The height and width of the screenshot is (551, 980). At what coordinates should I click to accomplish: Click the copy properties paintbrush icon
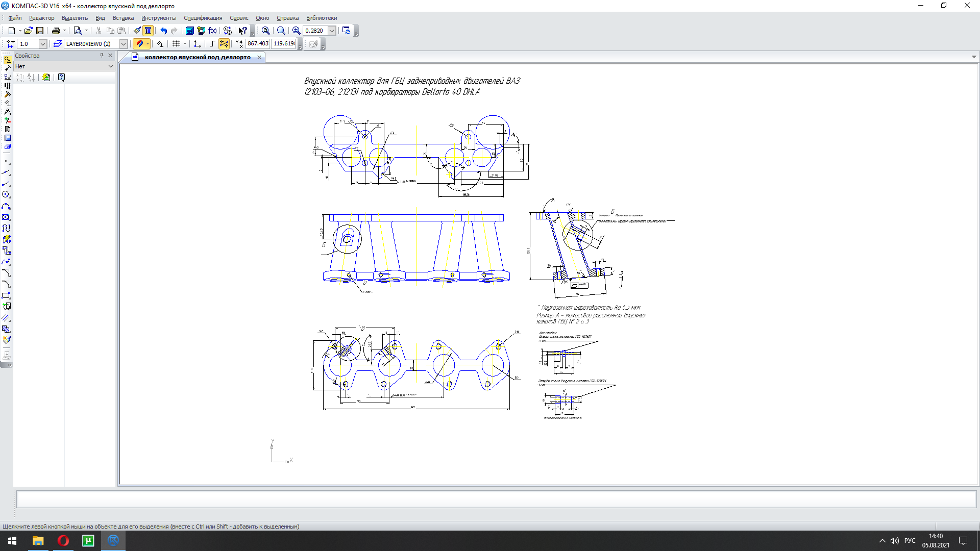(x=137, y=31)
